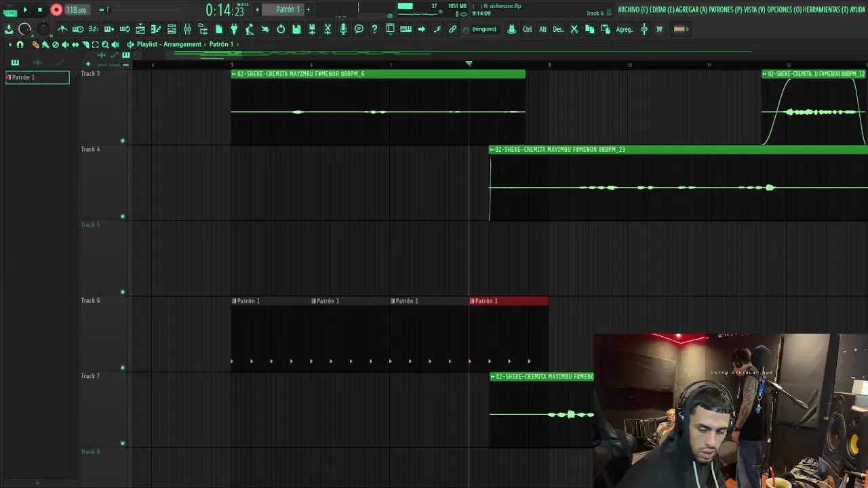Viewport: 868px width, 488px height.
Task: Click the cut scissors button right of Des.
Action: [x=574, y=29]
